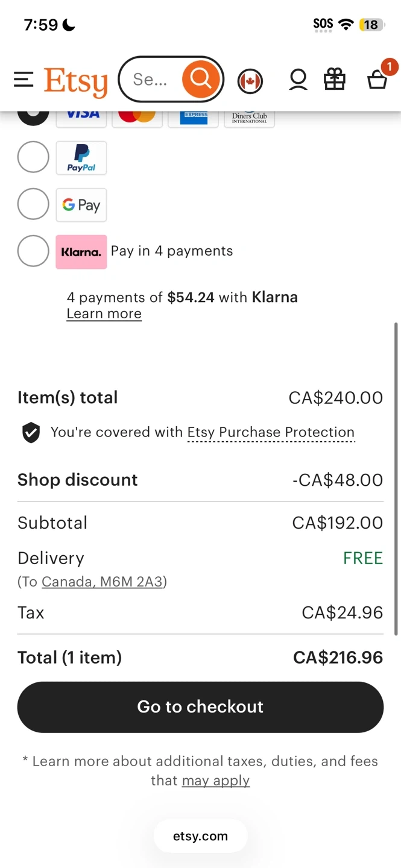This screenshot has height=868, width=401.
Task: Choose Klarna pay in 4 payments
Action: (x=33, y=251)
